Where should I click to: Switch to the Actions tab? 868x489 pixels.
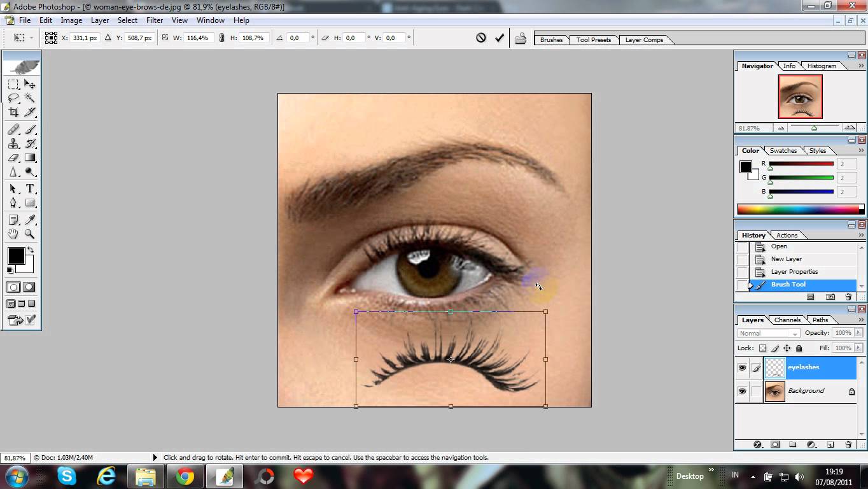[787, 235]
